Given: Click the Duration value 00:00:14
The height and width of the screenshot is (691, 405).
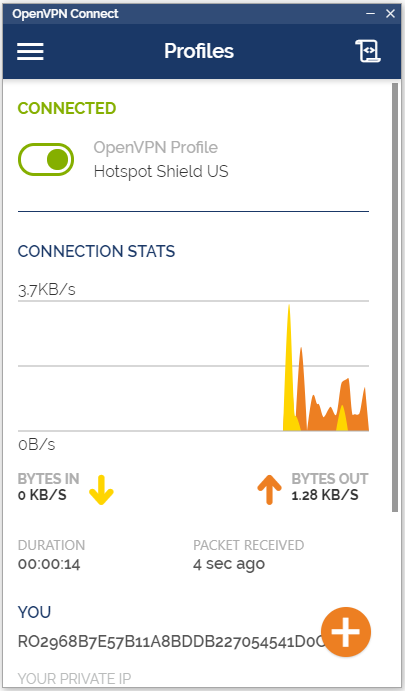Looking at the screenshot, I should click(x=49, y=564).
